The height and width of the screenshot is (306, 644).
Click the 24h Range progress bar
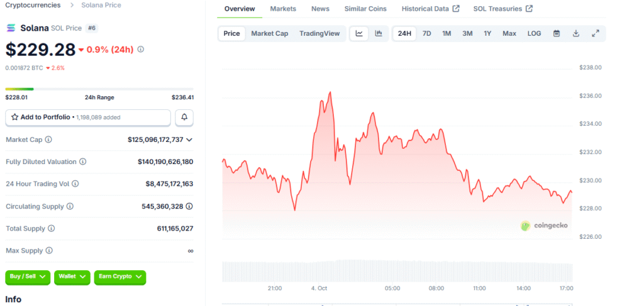(x=99, y=89)
